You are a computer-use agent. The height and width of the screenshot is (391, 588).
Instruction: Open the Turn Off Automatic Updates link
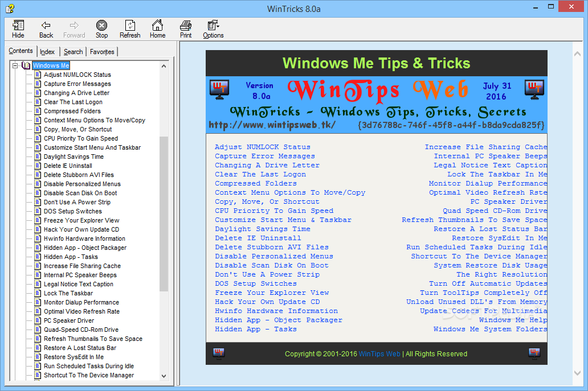coord(488,283)
